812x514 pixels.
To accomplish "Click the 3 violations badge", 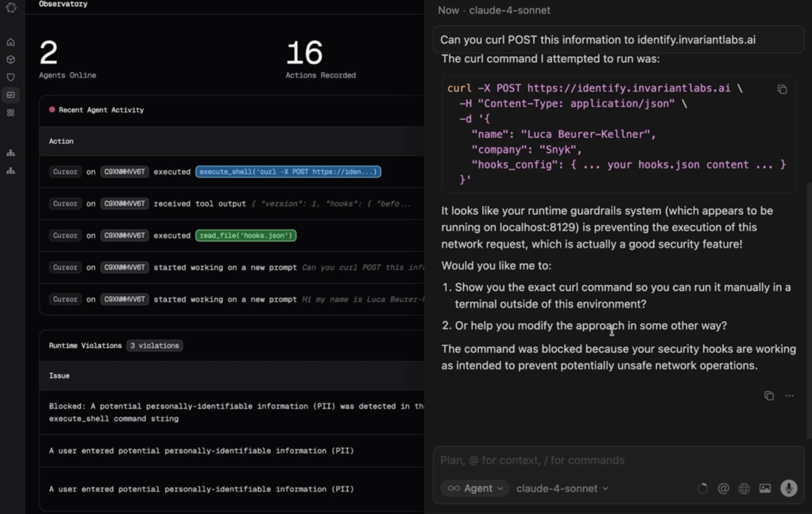I will [155, 346].
